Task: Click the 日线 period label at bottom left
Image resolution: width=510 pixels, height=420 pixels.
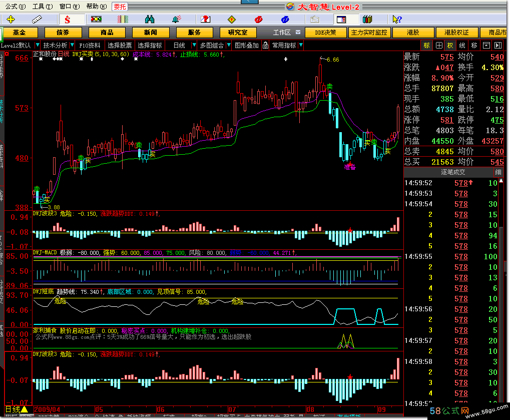Action: [13, 409]
